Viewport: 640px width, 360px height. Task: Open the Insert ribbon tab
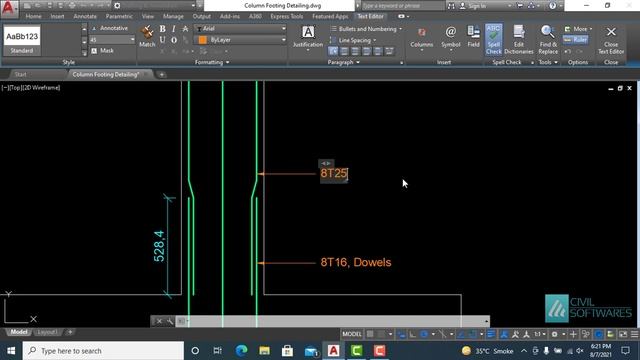coord(58,16)
